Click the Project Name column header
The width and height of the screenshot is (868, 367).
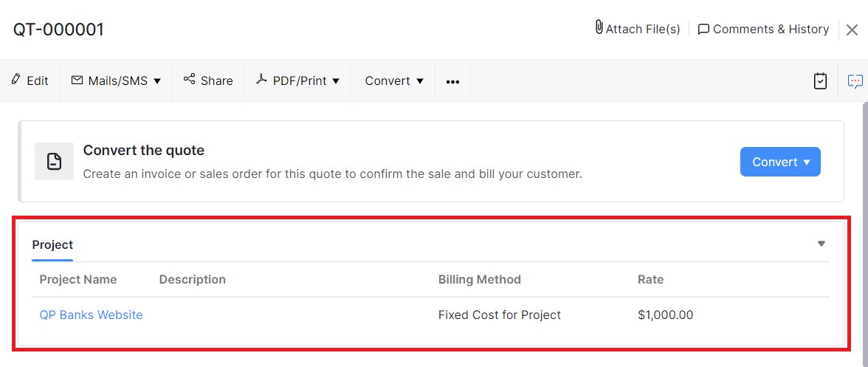coord(78,279)
